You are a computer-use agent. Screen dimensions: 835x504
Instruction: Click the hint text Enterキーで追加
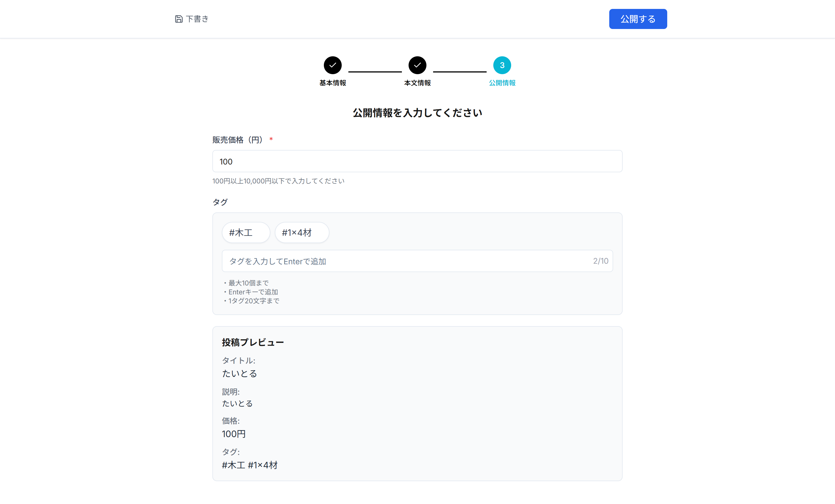point(253,292)
